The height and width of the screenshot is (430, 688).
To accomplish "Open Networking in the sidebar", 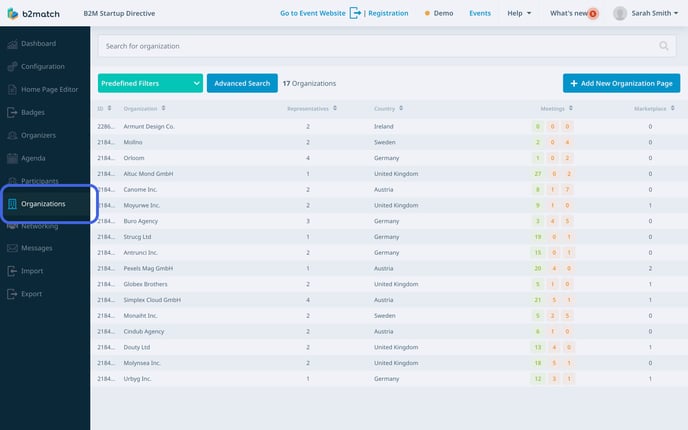I will point(39,226).
